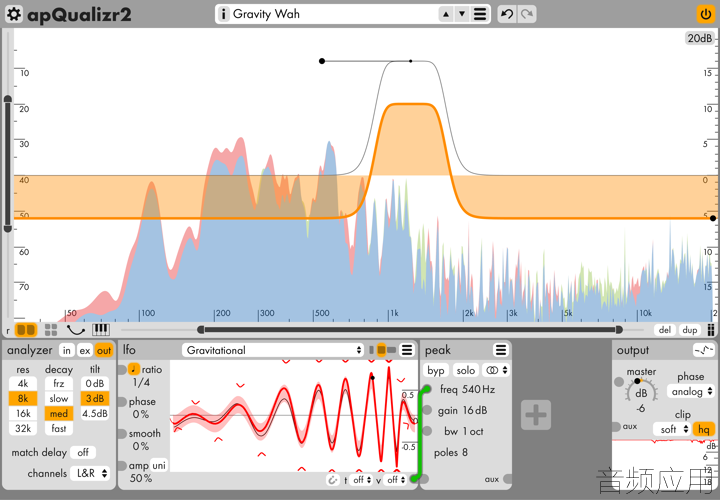Open the phase analog dropdown

[x=691, y=392]
